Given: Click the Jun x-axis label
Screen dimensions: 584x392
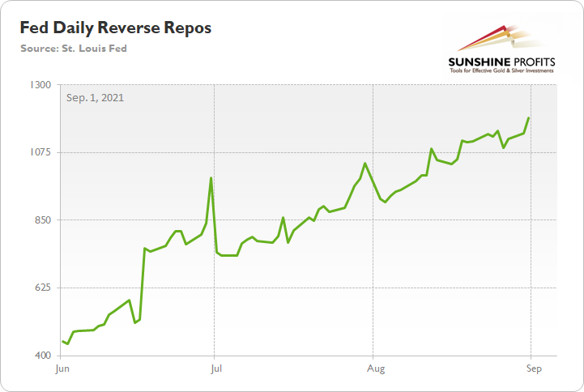Looking at the screenshot, I should (62, 369).
